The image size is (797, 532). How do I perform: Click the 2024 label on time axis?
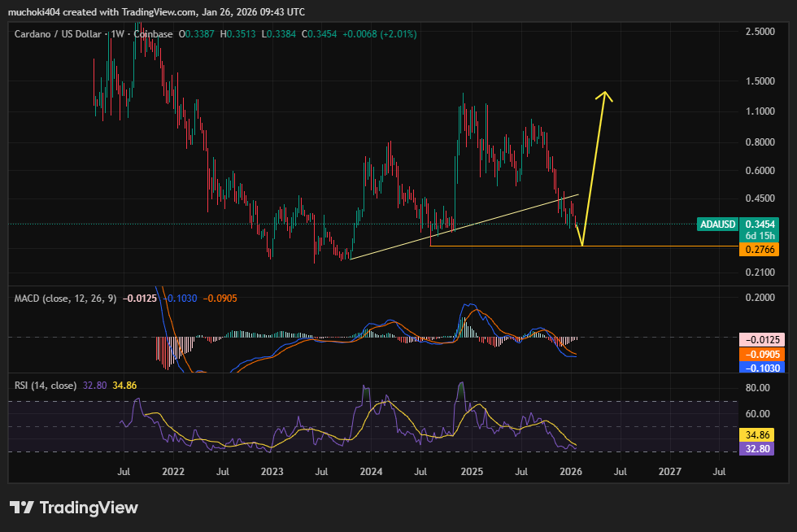pyautogui.click(x=371, y=471)
